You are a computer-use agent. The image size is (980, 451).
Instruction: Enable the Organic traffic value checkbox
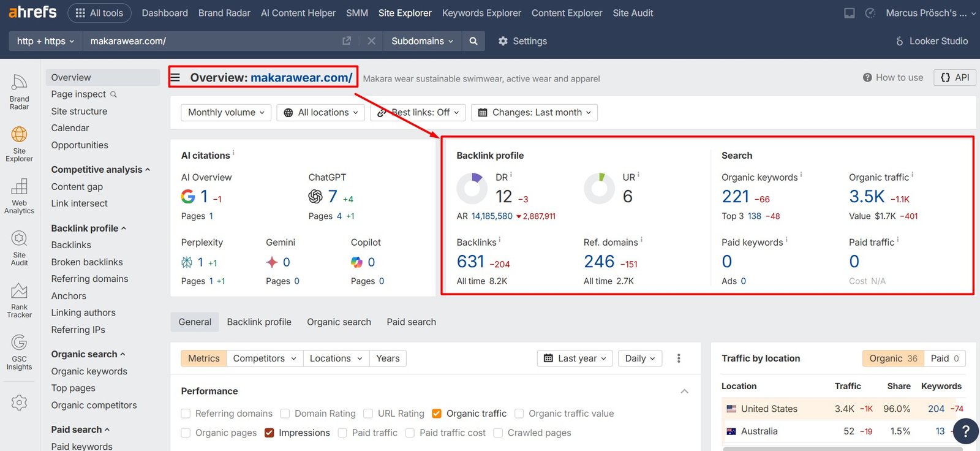[519, 414]
